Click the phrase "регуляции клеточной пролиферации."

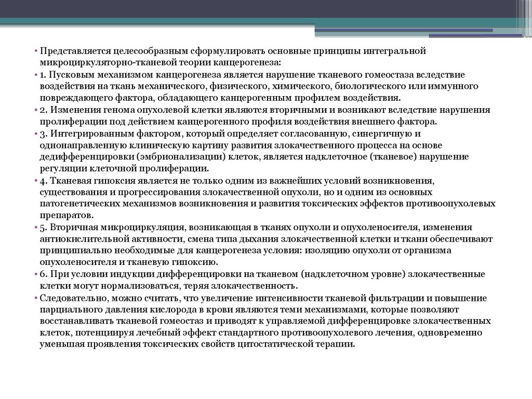coord(125,168)
